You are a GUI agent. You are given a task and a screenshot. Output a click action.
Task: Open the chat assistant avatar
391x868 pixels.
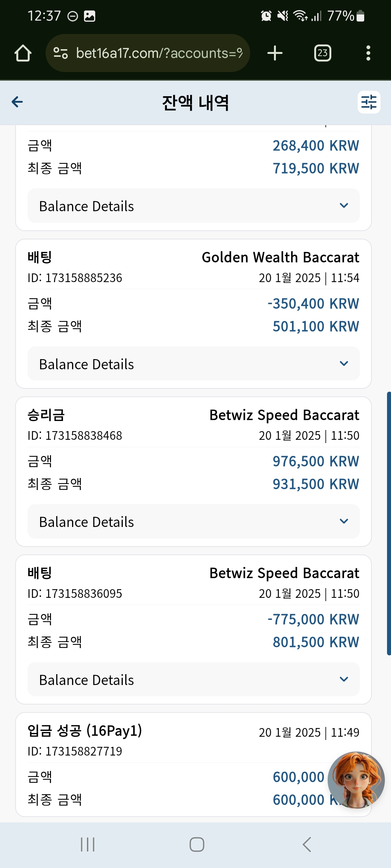click(356, 780)
